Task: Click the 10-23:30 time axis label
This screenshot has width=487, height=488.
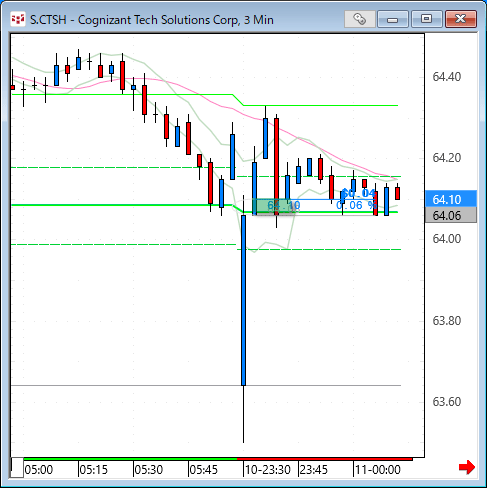Action: pyautogui.click(x=268, y=470)
